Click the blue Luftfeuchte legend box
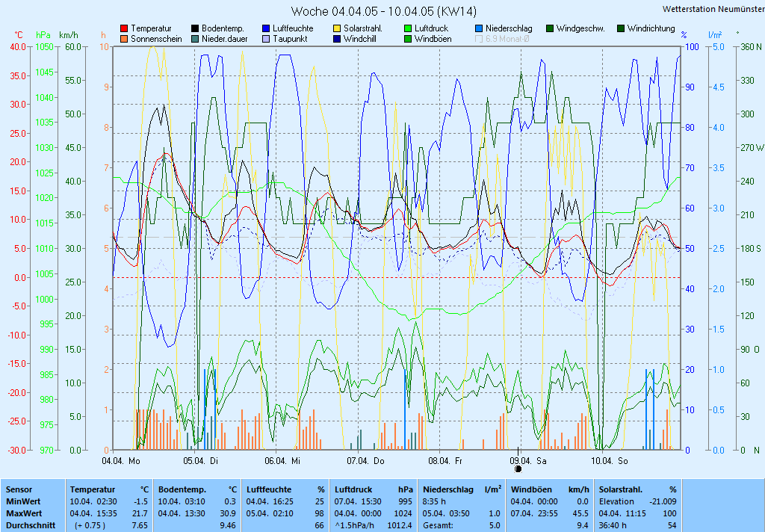The height and width of the screenshot is (532, 765). click(266, 28)
